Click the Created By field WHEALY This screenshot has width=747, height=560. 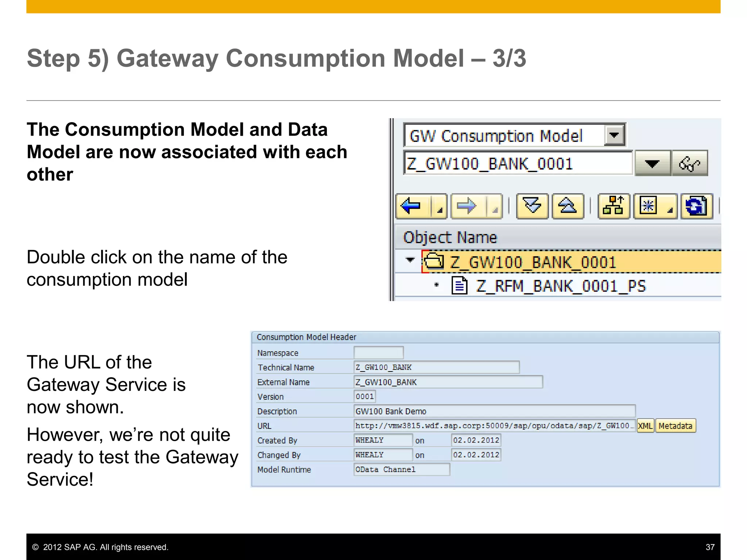click(x=383, y=440)
